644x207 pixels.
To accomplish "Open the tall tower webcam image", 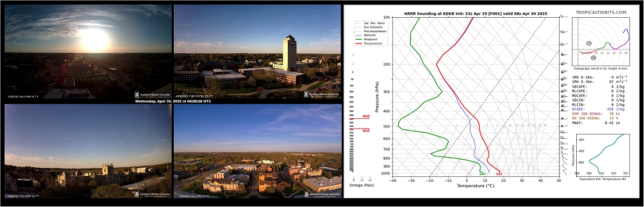I will (x=258, y=52).
